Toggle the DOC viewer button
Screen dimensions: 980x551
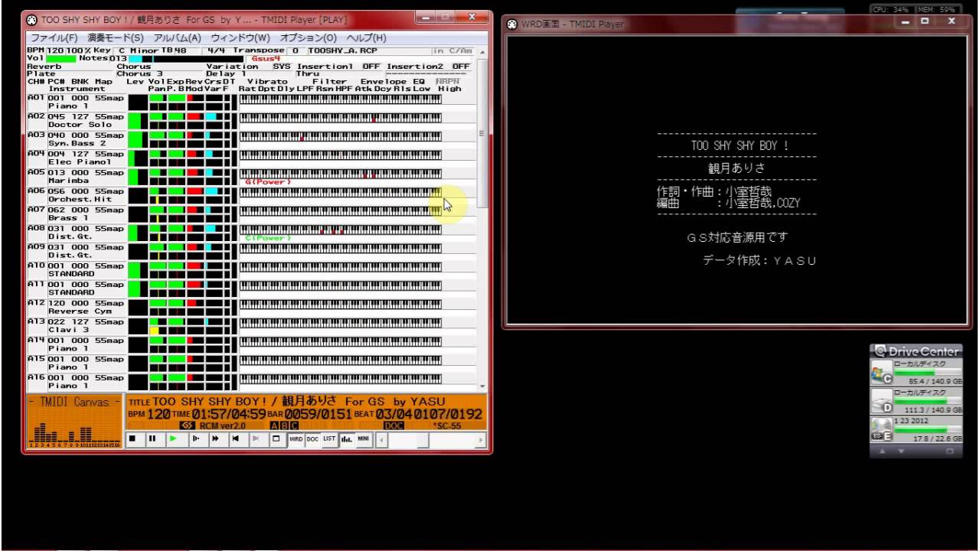coord(312,439)
